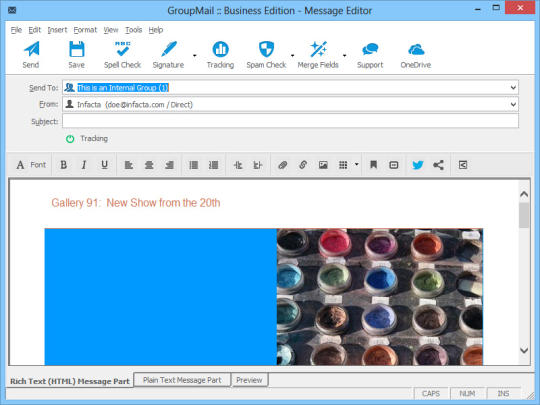Run Spell Check on the message
The image size is (540, 405).
coord(122,54)
